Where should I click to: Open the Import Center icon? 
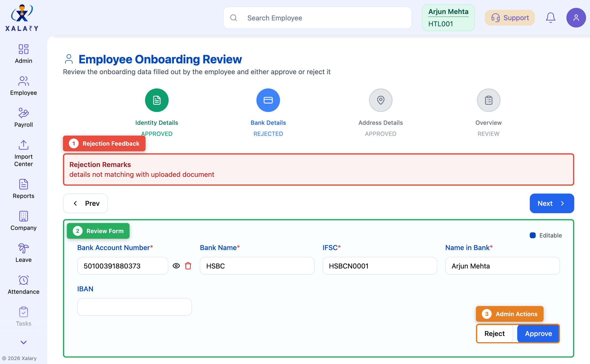(23, 145)
